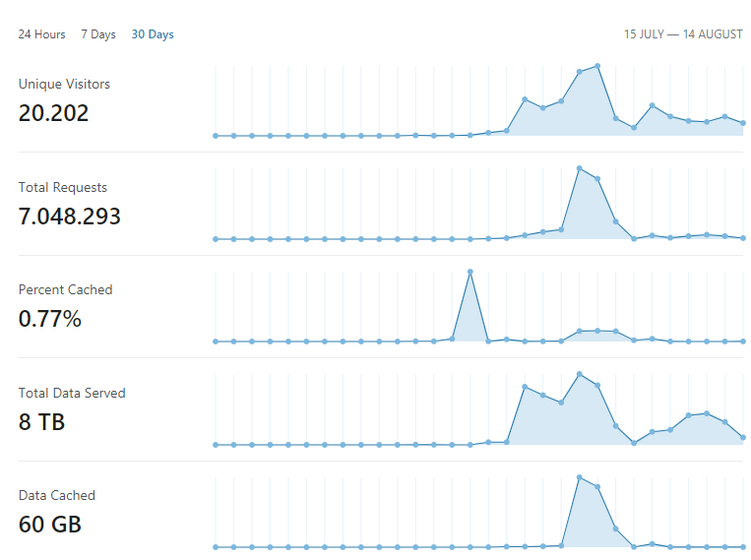Open the Total Data Served label
This screenshot has width=751, height=560.
72,393
